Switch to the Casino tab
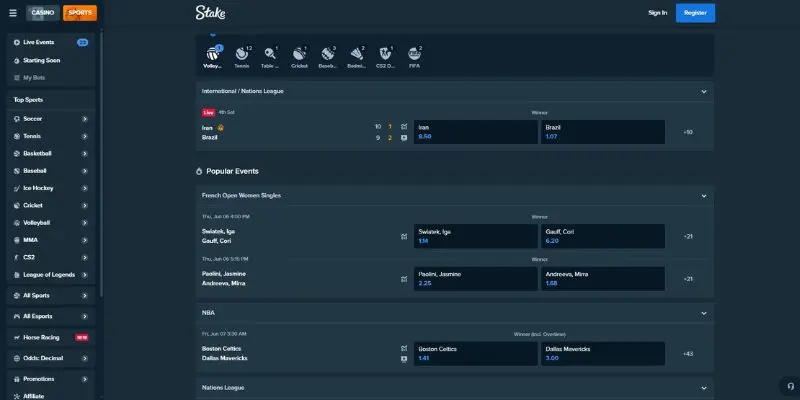 43,13
